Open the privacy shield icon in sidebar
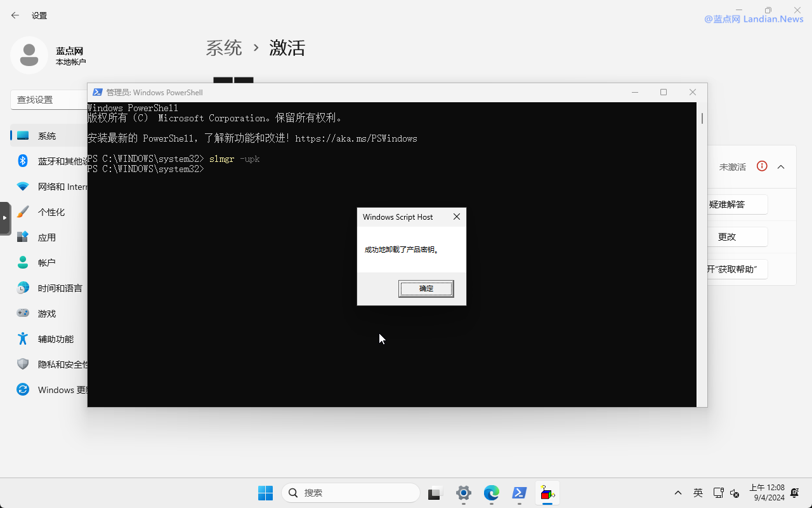This screenshot has width=812, height=508. tap(23, 364)
